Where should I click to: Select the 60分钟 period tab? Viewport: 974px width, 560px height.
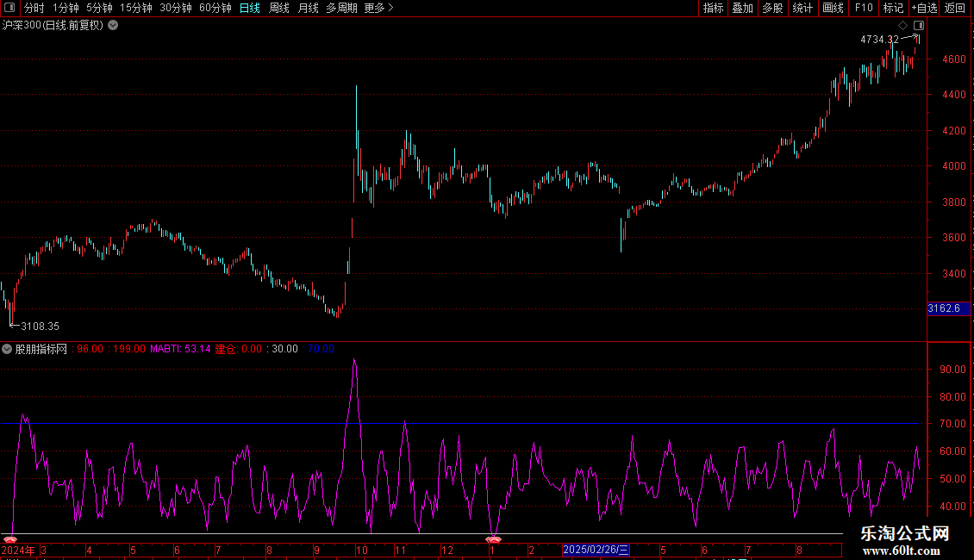215,8
